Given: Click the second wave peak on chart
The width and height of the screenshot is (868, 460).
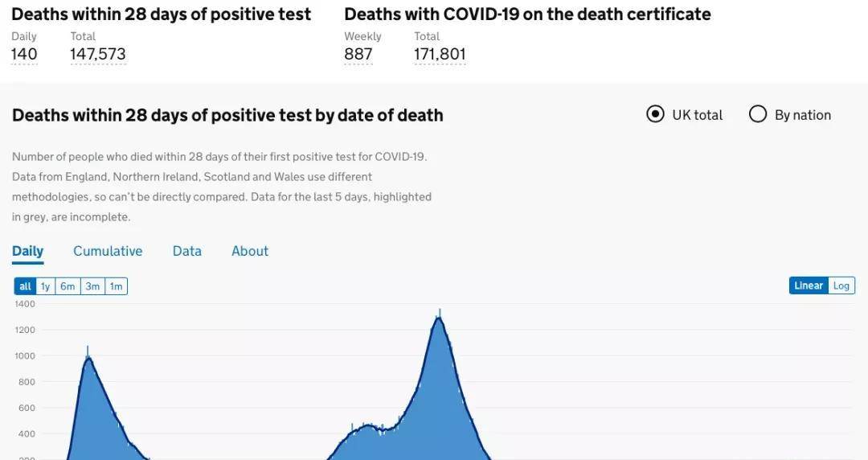Looking at the screenshot, I should (x=439, y=318).
